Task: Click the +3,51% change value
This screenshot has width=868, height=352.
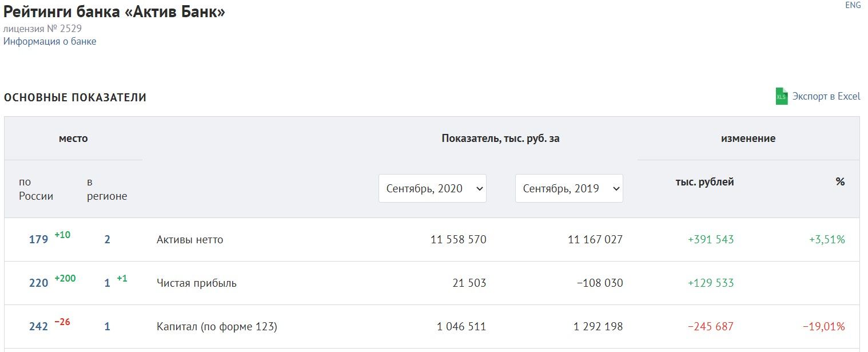Action: click(827, 240)
